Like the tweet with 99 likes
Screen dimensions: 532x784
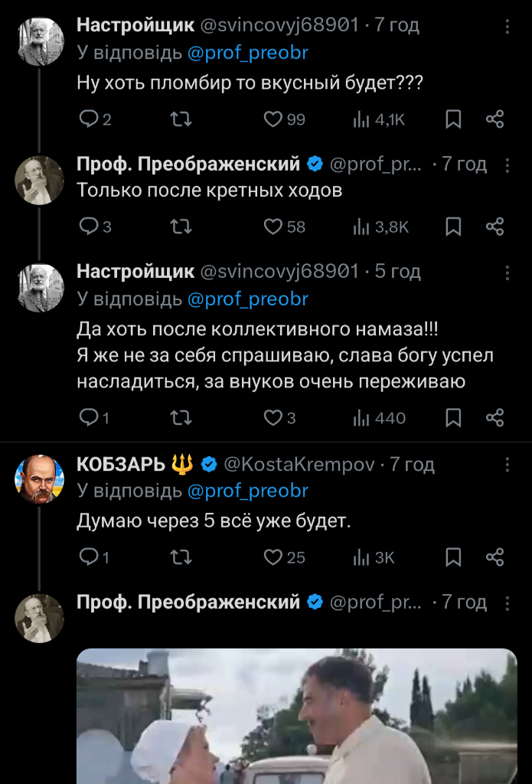coord(273,119)
